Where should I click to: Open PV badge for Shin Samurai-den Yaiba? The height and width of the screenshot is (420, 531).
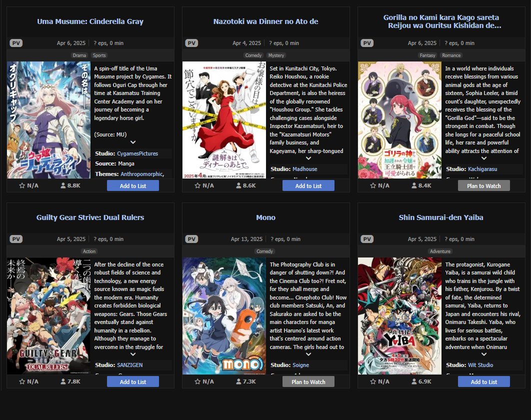[367, 239]
